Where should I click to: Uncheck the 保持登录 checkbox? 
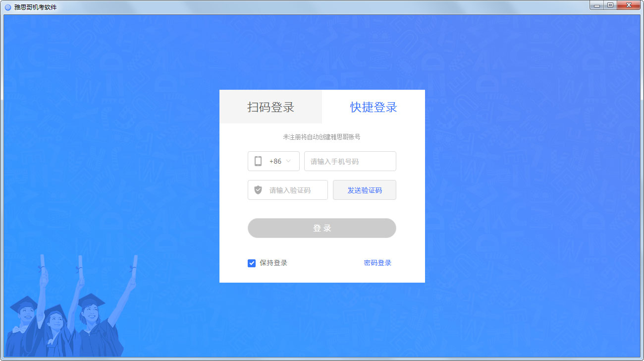(252, 263)
